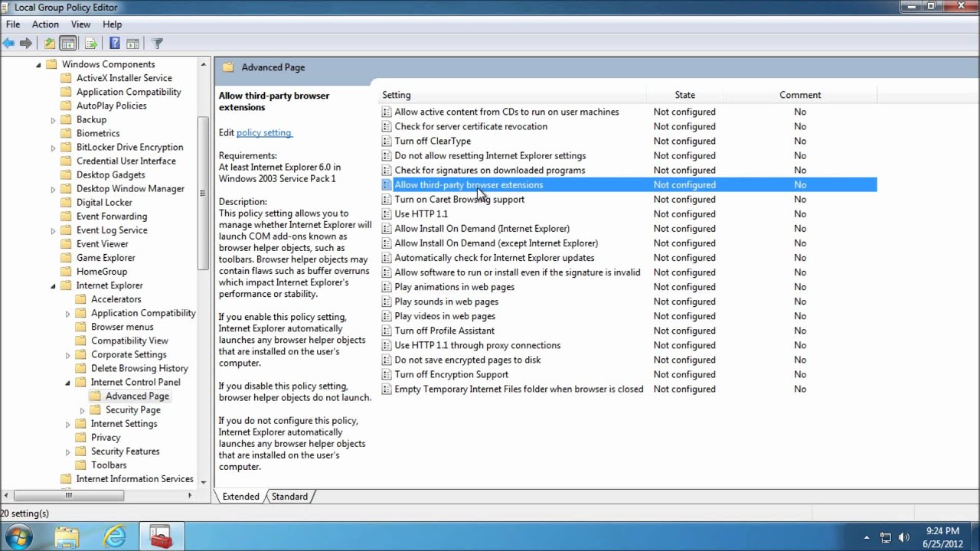
Task: Sort by the Setting column header
Action: coord(513,95)
